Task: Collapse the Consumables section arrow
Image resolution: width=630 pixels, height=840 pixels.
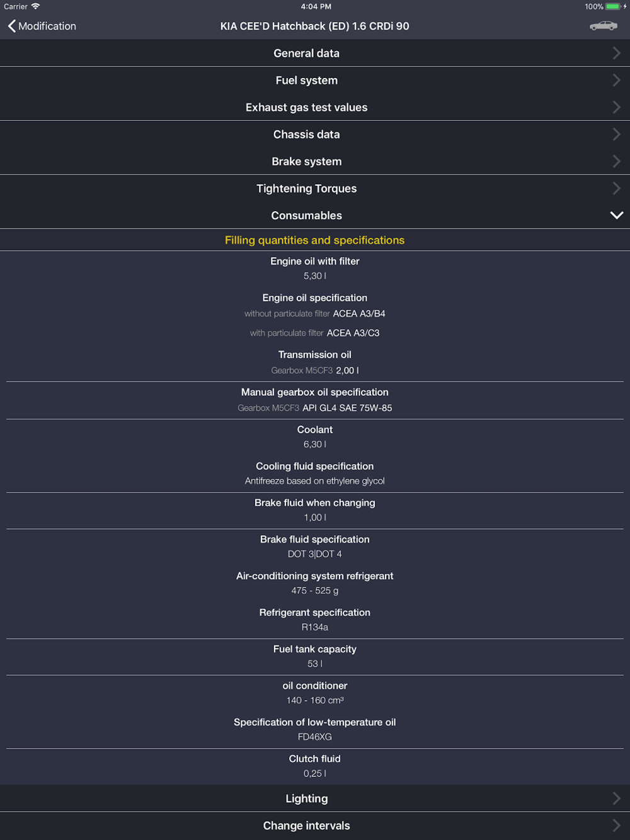Action: point(616,215)
